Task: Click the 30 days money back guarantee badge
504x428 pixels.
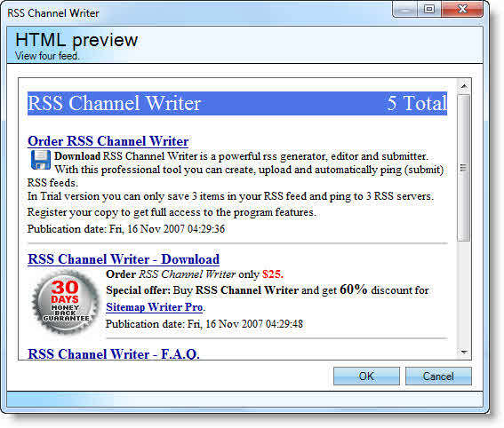Action: click(66, 302)
